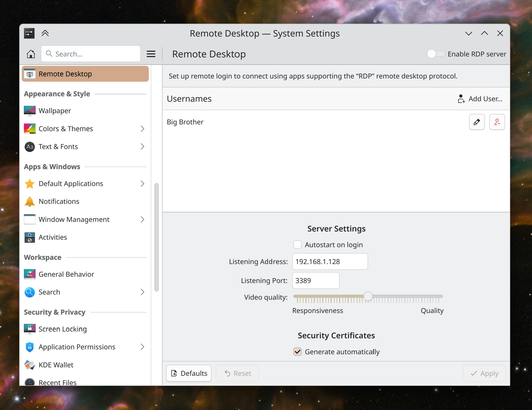Click the System Settings titlebar app icon

coord(29,33)
